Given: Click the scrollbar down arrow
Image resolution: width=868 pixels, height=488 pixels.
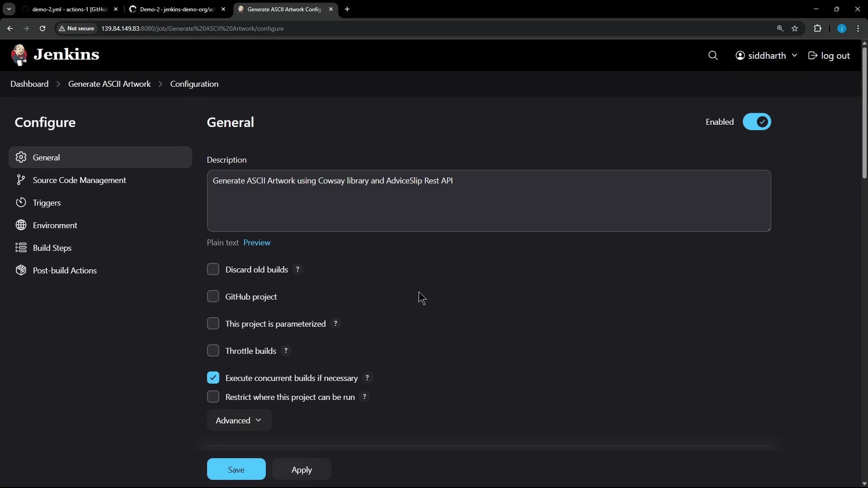Looking at the screenshot, I should pyautogui.click(x=864, y=483).
